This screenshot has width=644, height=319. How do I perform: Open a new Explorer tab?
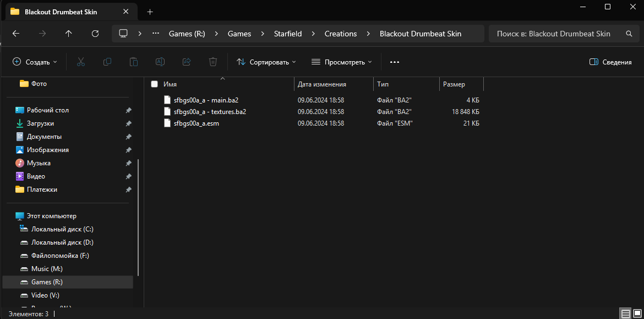point(150,12)
